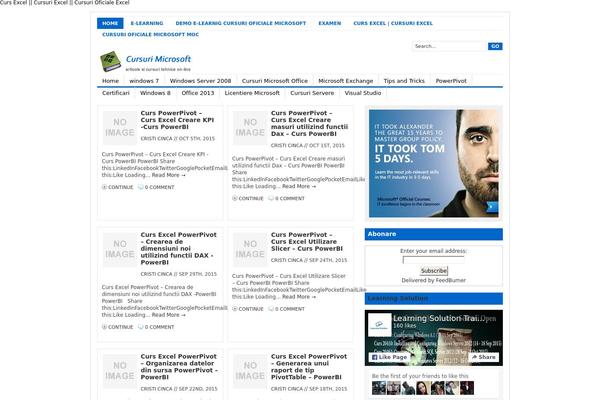This screenshot has width=600, height=400.
Task: Select the Windows Server 2008 category tab
Action: point(201,81)
